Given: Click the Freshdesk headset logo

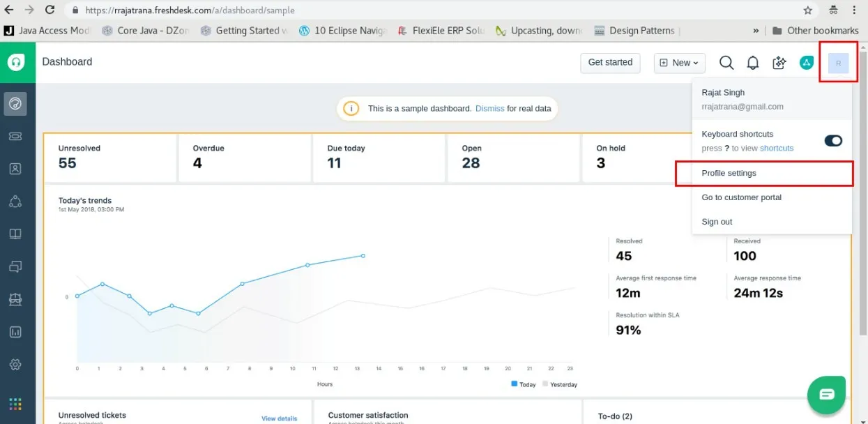Looking at the screenshot, I should [x=17, y=62].
